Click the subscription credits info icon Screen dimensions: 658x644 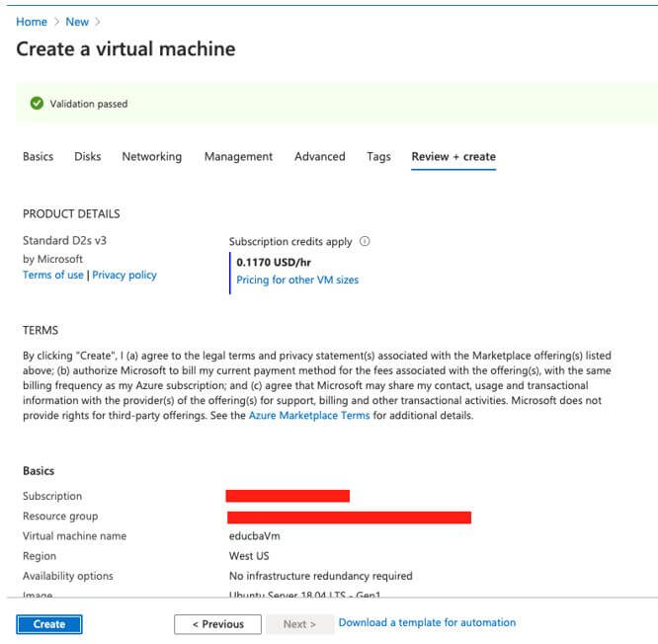[x=365, y=241]
